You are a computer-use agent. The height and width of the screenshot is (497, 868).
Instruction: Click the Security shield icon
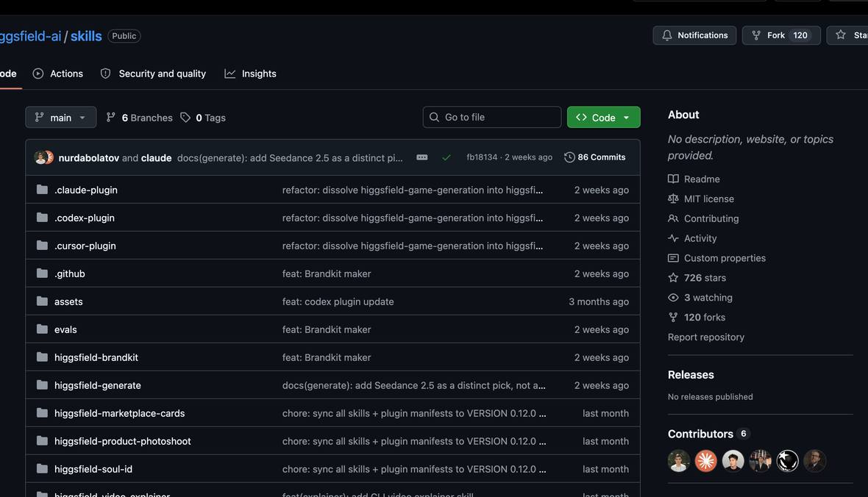(105, 74)
